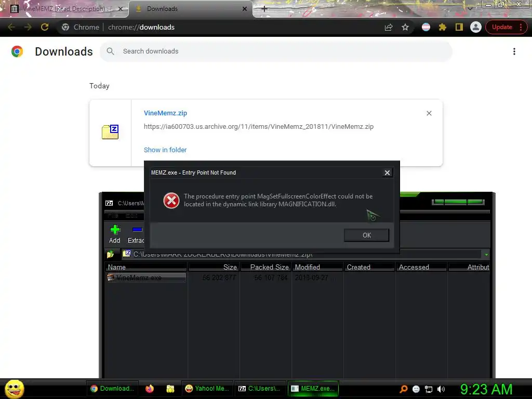Switch to Download... Chrome taskbar button
Screen dimensions: 532x399
112,389
